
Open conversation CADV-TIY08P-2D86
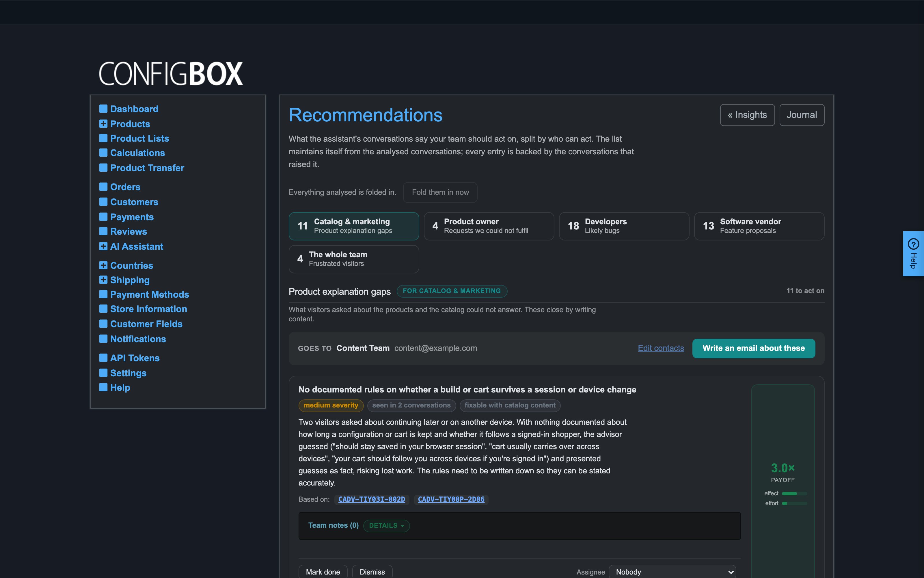click(451, 499)
